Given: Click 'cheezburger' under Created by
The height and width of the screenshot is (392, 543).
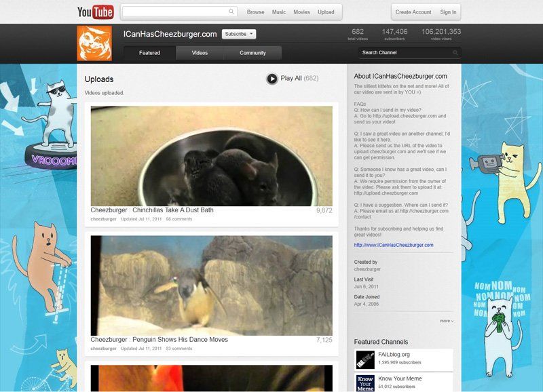Looking at the screenshot, I should point(367,269).
